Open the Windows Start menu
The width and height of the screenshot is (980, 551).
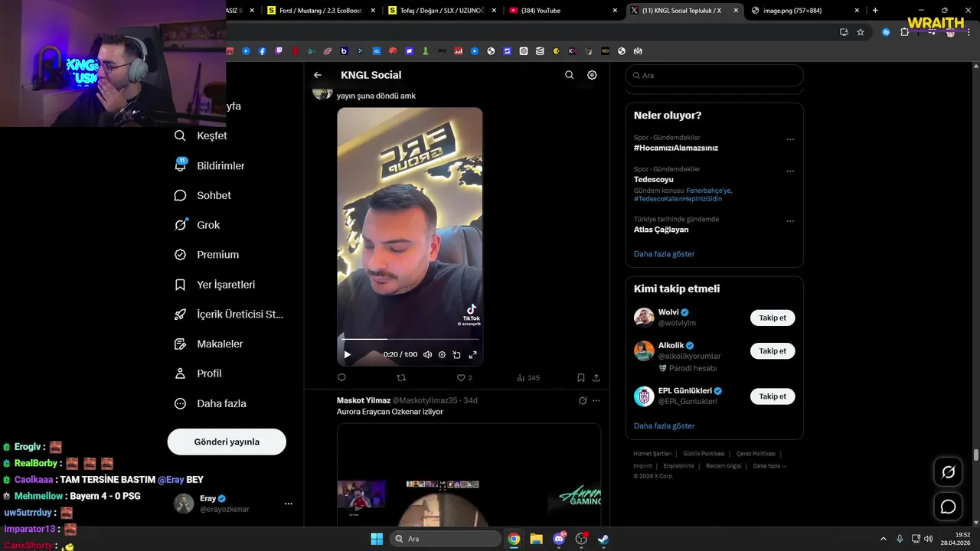click(x=377, y=539)
